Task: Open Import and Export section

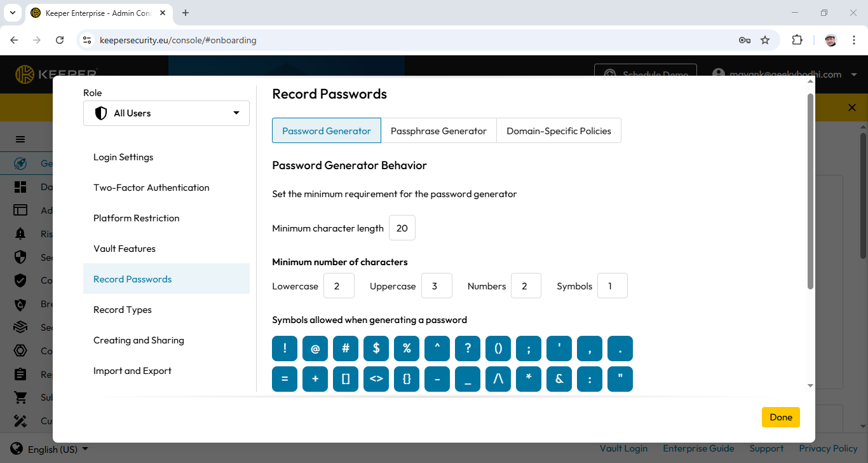Action: (x=166, y=371)
